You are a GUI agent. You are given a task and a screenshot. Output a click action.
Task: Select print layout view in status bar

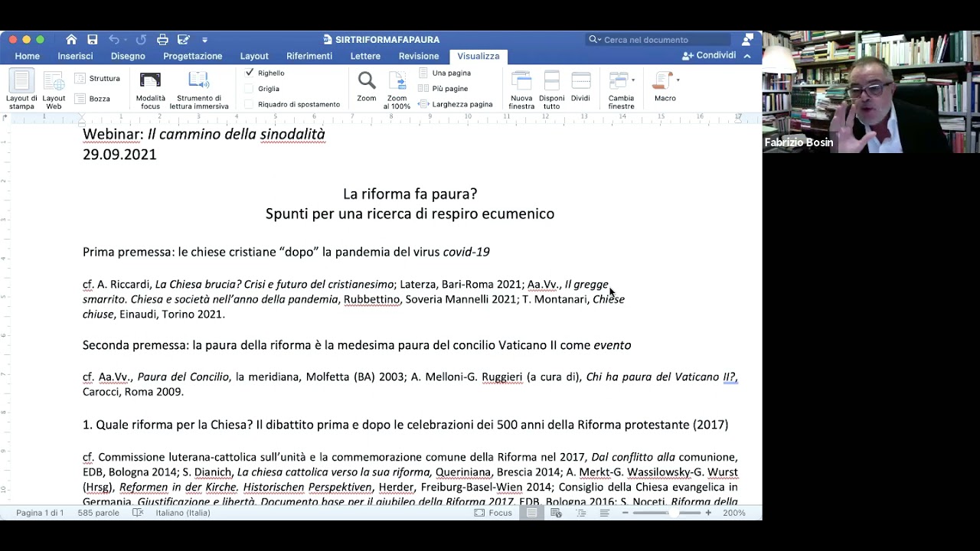click(x=531, y=513)
